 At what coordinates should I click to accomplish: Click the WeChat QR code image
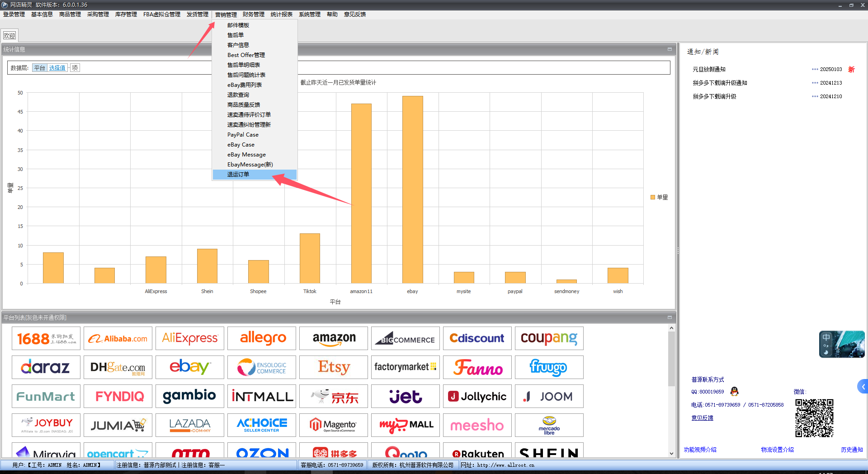pos(814,418)
